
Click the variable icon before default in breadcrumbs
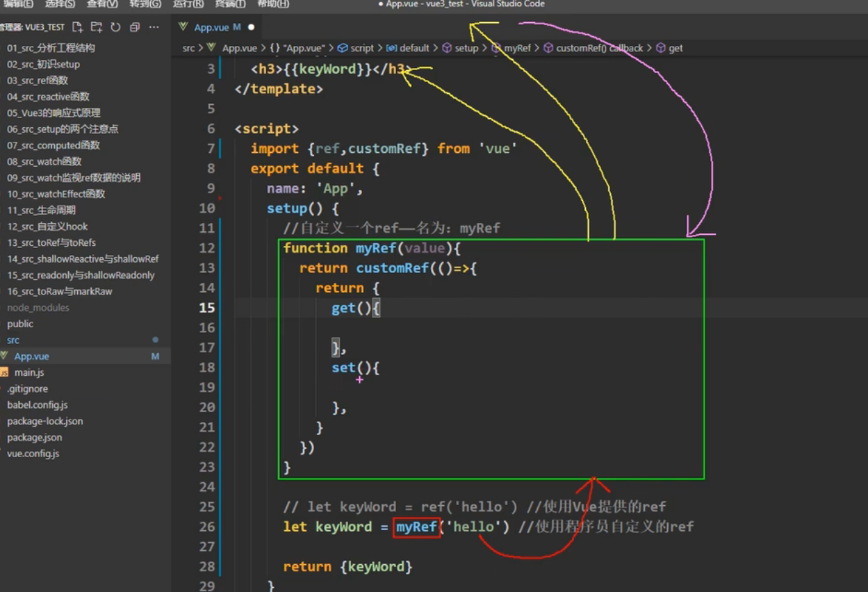(x=391, y=48)
